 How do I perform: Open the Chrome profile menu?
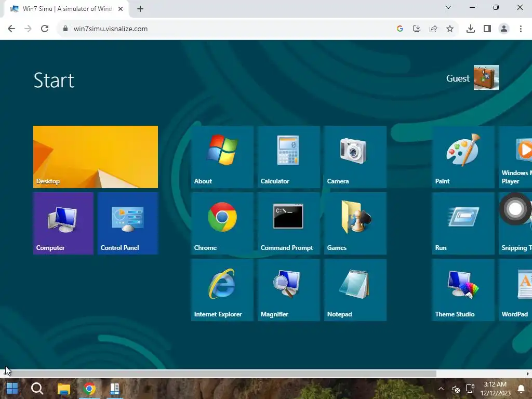tap(504, 29)
